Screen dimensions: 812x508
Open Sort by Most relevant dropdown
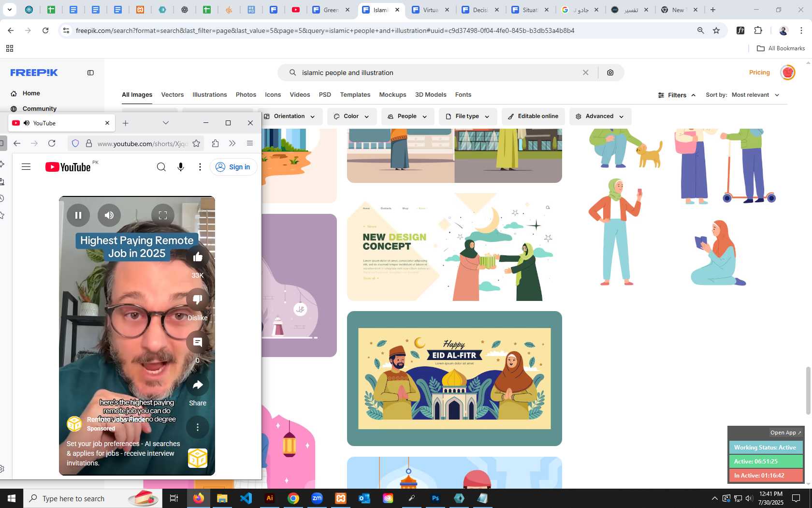pos(743,95)
